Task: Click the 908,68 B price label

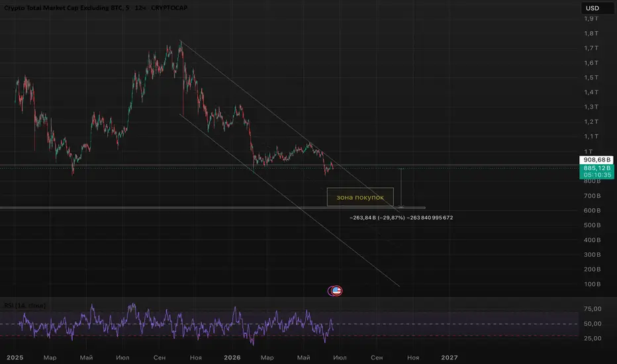Action: tap(596, 159)
